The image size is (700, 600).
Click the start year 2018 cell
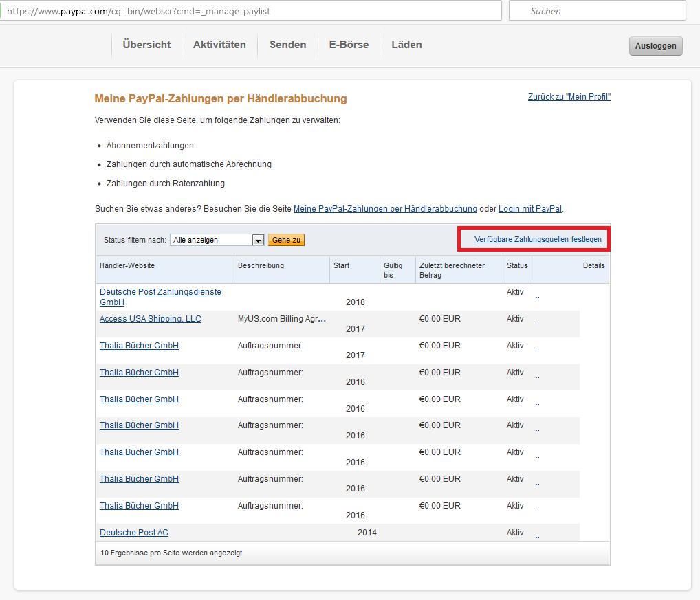pos(356,302)
